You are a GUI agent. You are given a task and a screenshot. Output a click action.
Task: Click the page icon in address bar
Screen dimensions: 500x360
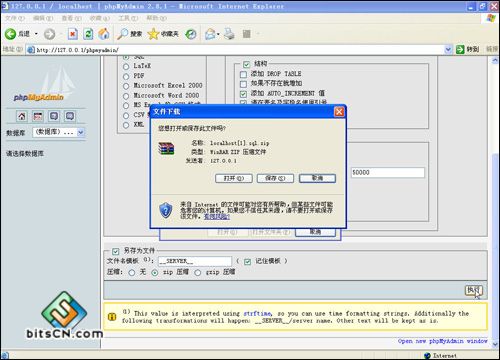31,50
